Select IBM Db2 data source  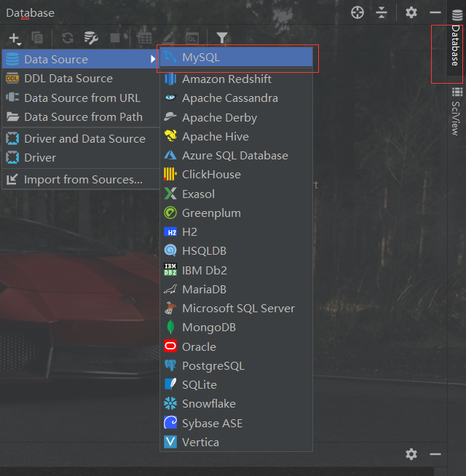click(236, 270)
